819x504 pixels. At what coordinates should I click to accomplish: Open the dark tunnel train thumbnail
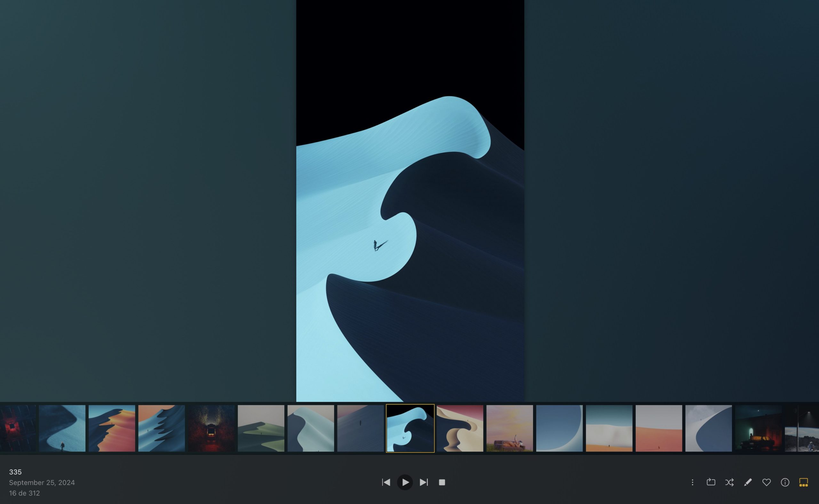pos(211,428)
